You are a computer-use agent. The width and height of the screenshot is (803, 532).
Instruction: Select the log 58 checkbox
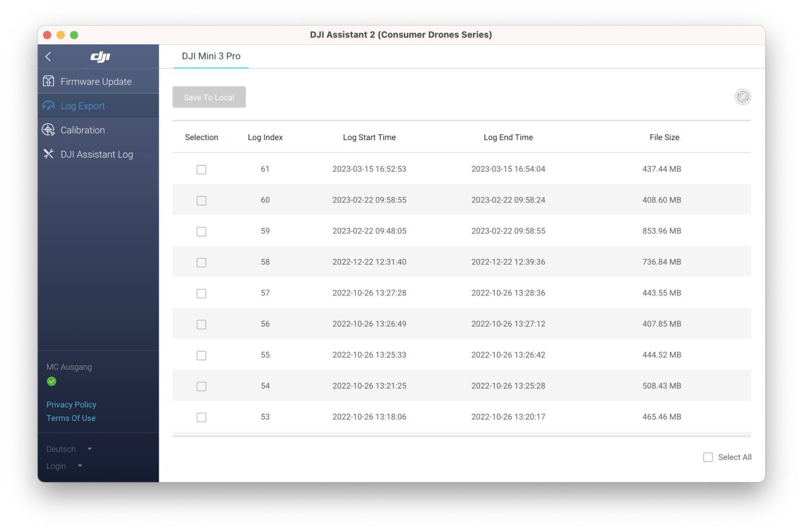coord(201,262)
